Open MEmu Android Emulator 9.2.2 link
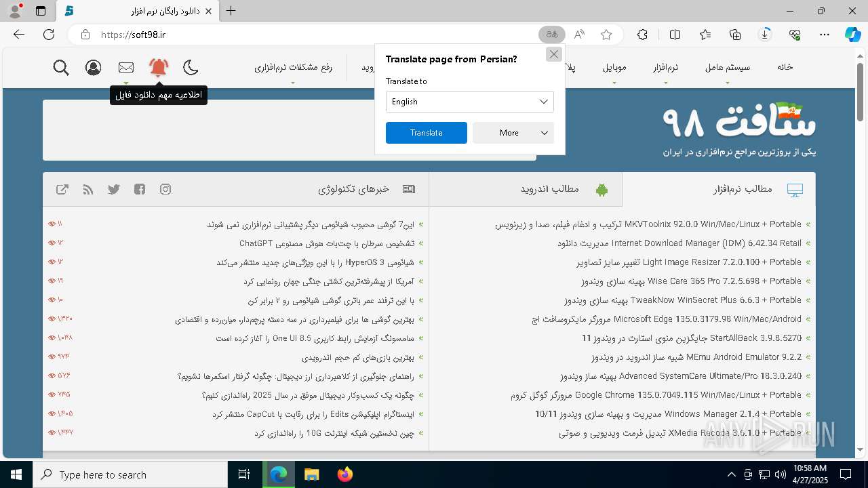The image size is (868, 488). point(696,357)
